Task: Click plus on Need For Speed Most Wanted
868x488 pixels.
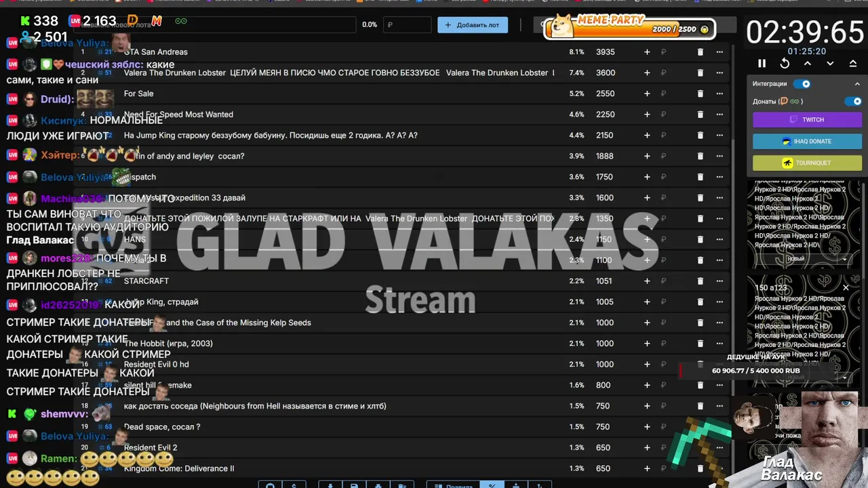Action: tap(647, 115)
